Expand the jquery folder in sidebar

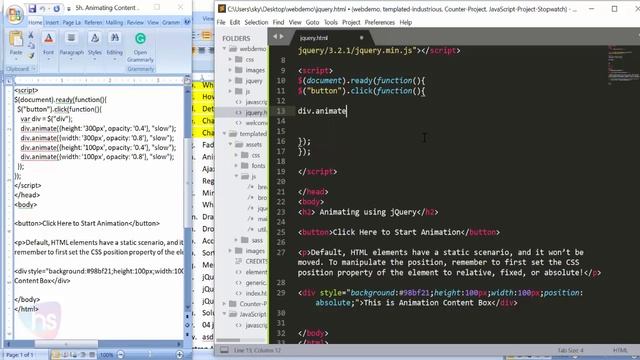(231, 81)
